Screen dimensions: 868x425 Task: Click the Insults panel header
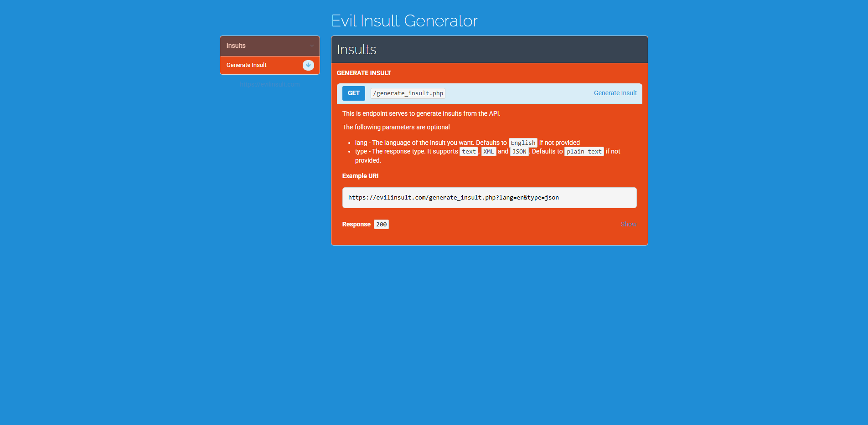point(356,50)
